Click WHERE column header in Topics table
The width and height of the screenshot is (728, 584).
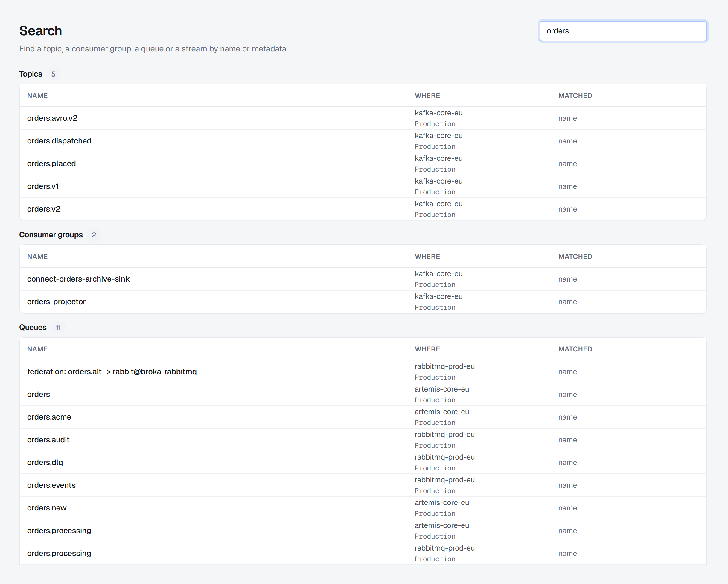[x=427, y=96]
